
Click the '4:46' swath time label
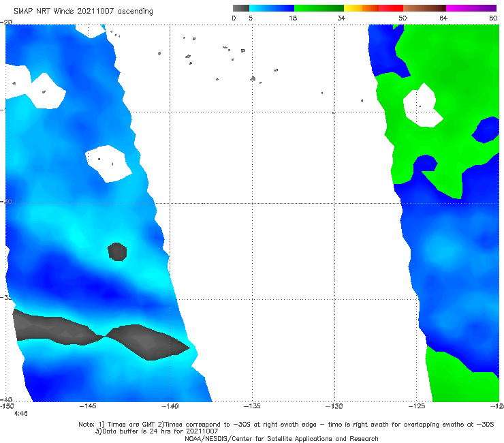[x=20, y=414]
